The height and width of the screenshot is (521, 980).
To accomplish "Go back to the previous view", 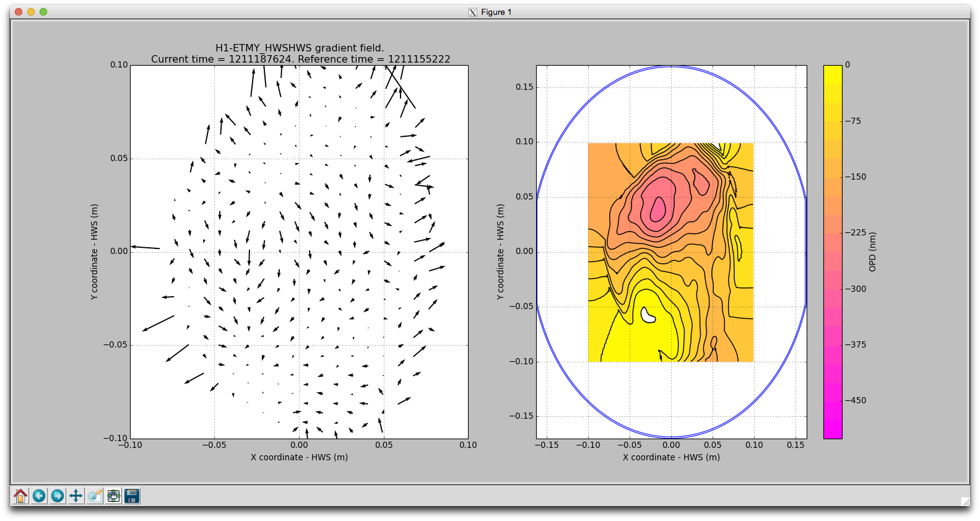I will 39,496.
